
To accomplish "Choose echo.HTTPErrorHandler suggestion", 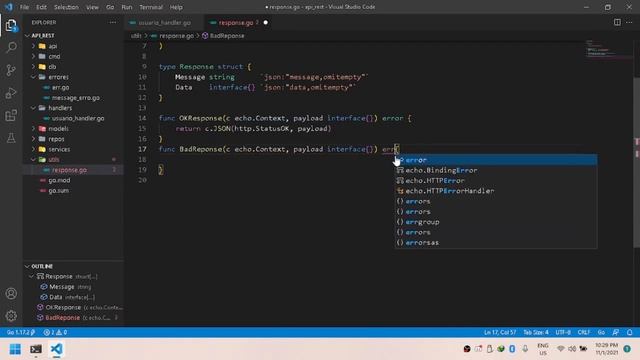I will tap(496, 191).
